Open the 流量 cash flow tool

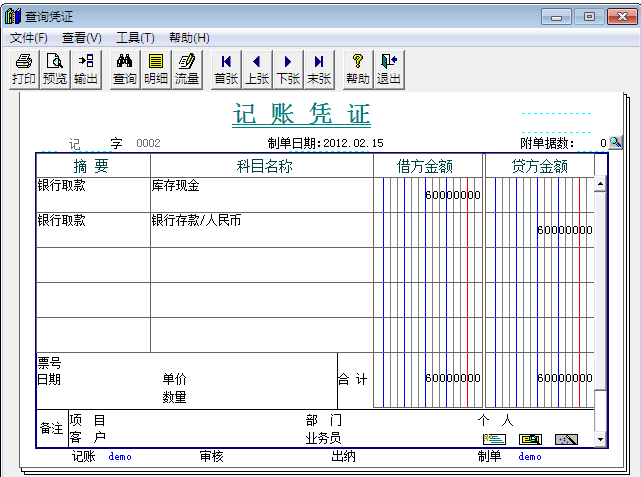[x=187, y=69]
